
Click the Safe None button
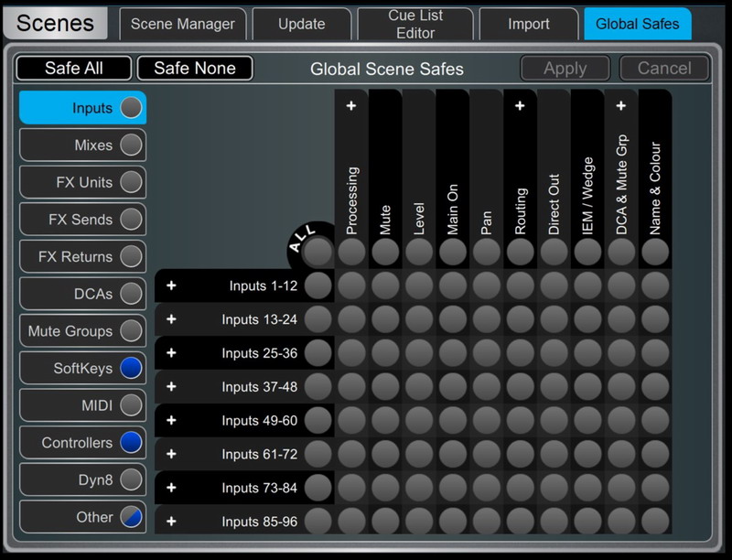[x=195, y=68]
